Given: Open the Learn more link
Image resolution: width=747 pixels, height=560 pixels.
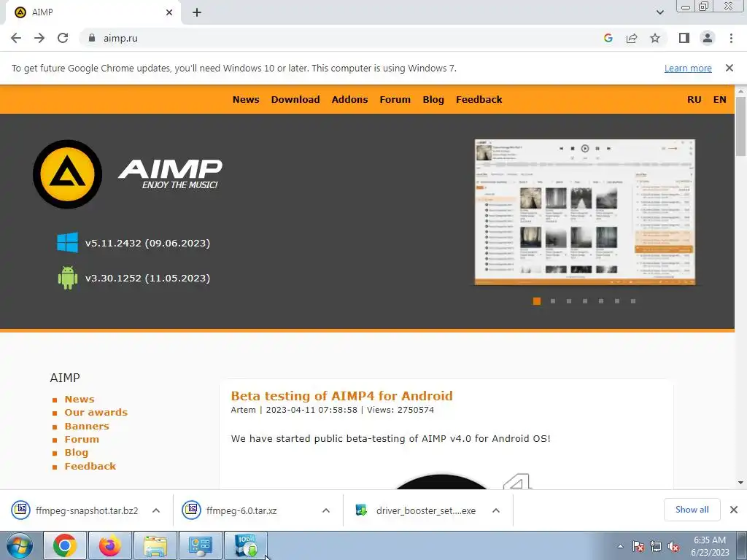Looking at the screenshot, I should point(688,68).
